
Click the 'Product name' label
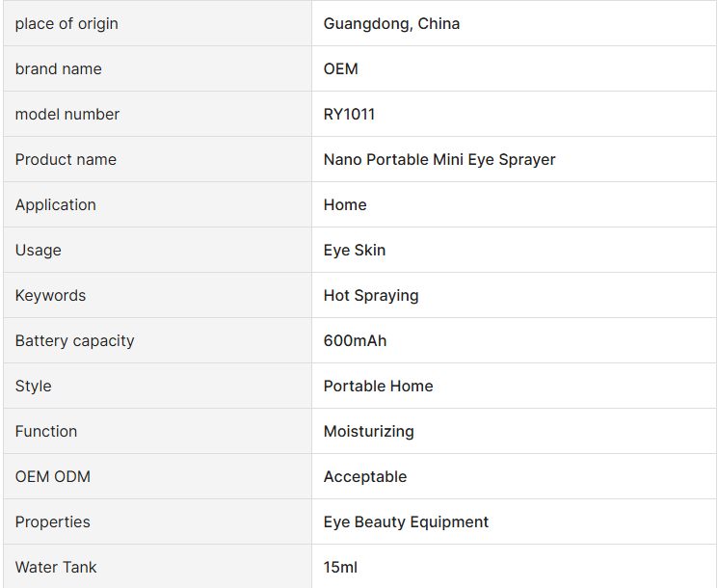(66, 159)
